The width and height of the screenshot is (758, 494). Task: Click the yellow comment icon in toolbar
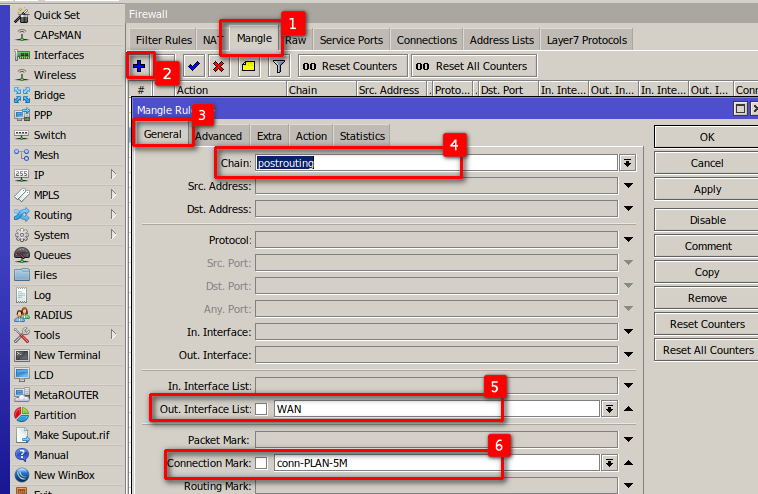click(x=248, y=66)
